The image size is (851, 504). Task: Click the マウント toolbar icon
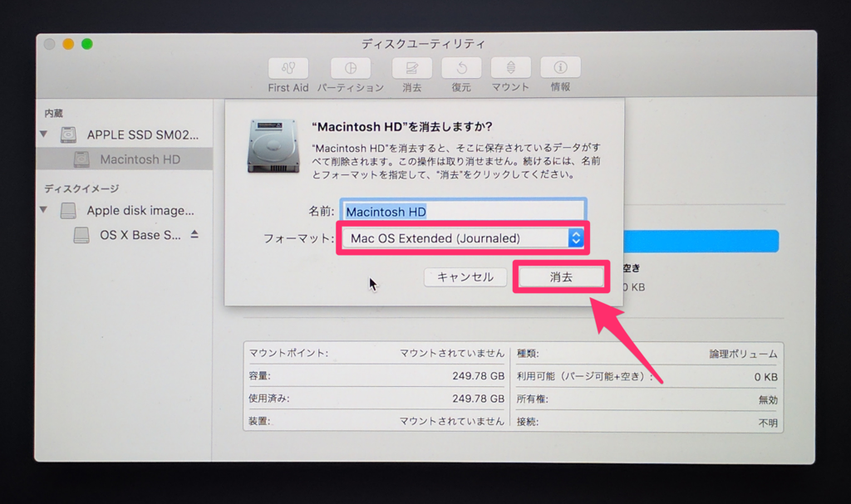click(x=511, y=67)
